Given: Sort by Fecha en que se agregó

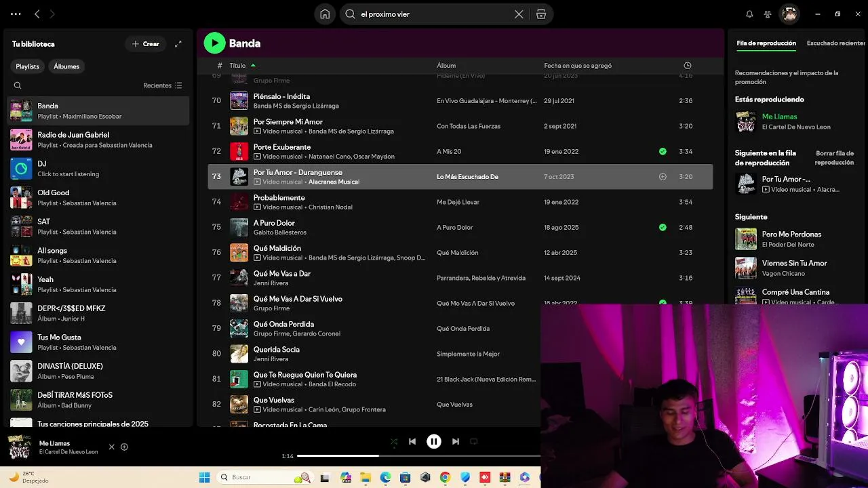Looking at the screenshot, I should click(578, 66).
